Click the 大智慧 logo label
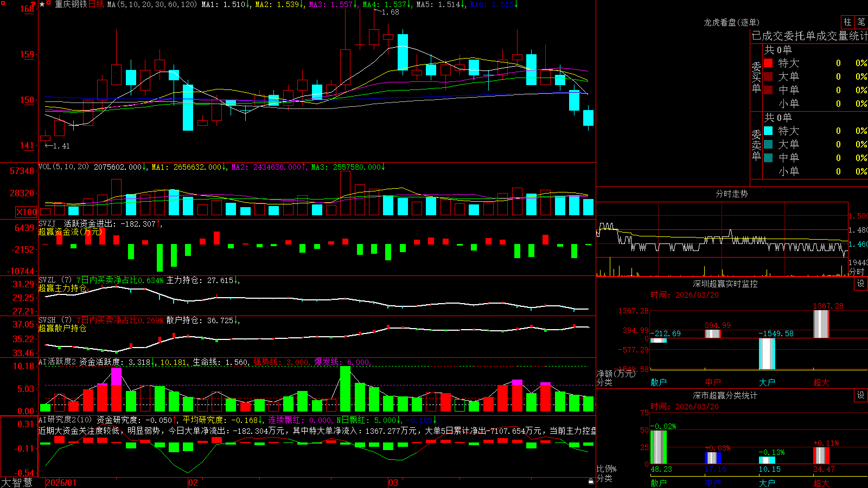Screen dimensions: 868x488 [17, 483]
